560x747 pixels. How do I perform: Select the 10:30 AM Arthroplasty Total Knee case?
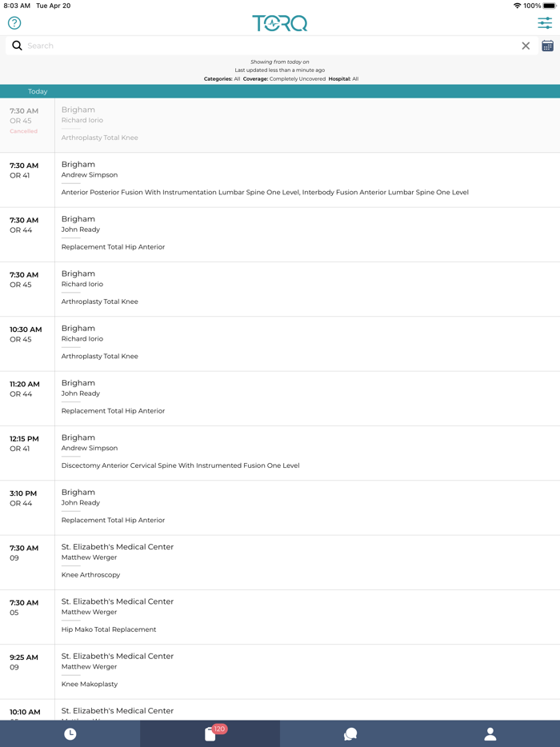[x=280, y=344]
